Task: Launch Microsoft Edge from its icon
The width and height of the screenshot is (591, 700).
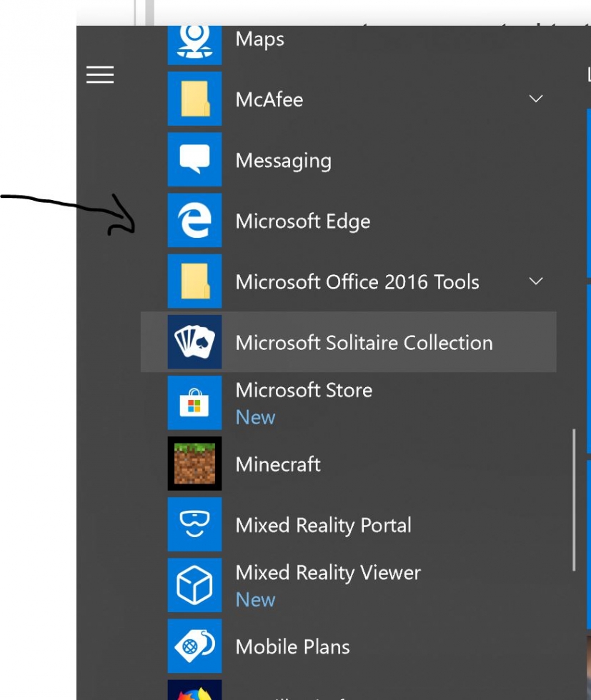Action: tap(194, 220)
